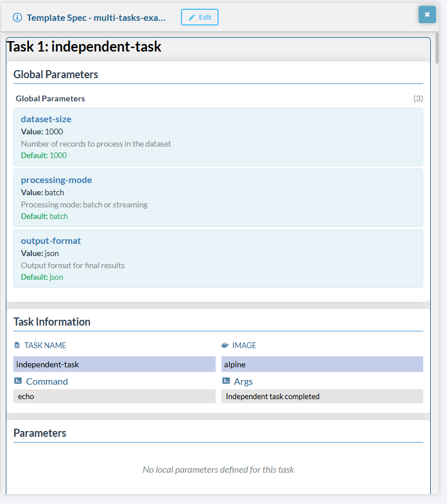Viewport: 447px width, 504px height.
Task: Open the output-format parameter card
Action: click(218, 258)
